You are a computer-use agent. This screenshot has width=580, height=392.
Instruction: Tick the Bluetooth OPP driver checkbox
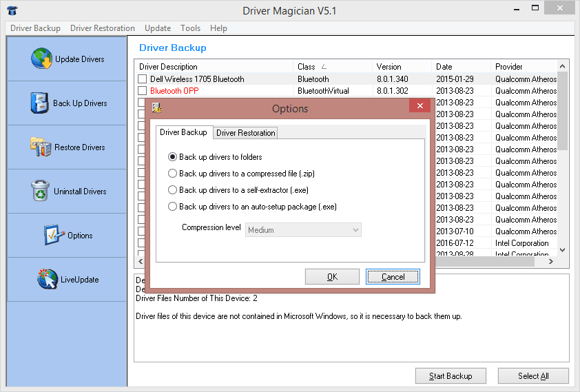tap(142, 91)
